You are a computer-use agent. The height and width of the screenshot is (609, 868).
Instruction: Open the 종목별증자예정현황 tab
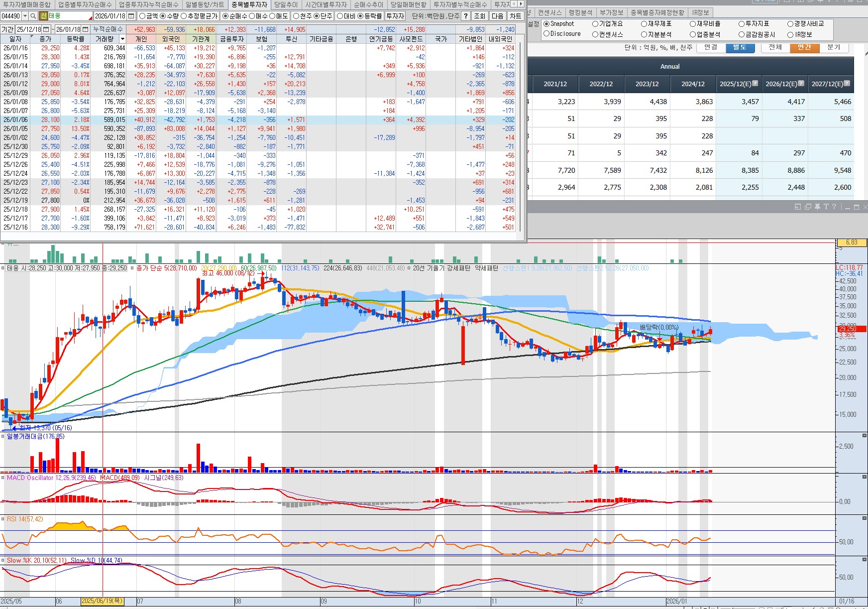coord(657,12)
